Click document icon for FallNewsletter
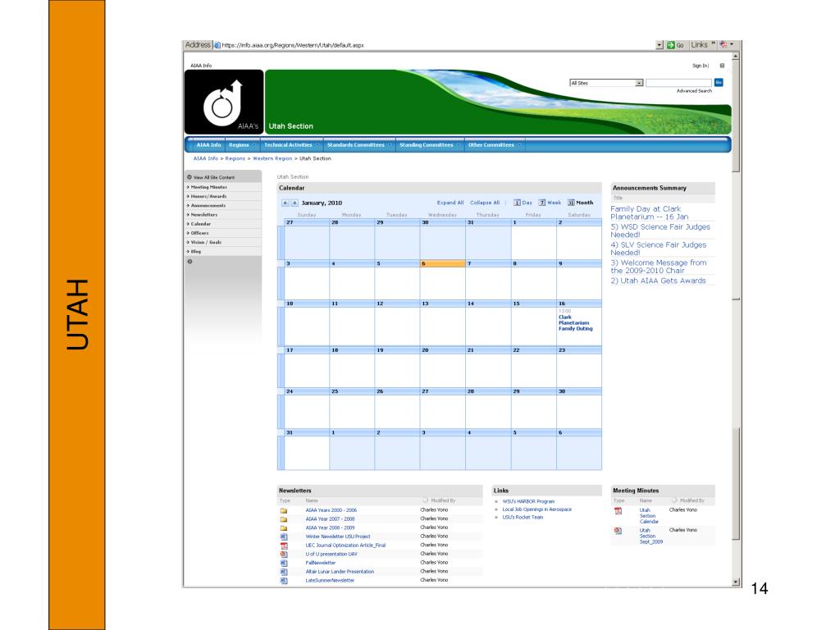The height and width of the screenshot is (630, 840). [x=283, y=563]
